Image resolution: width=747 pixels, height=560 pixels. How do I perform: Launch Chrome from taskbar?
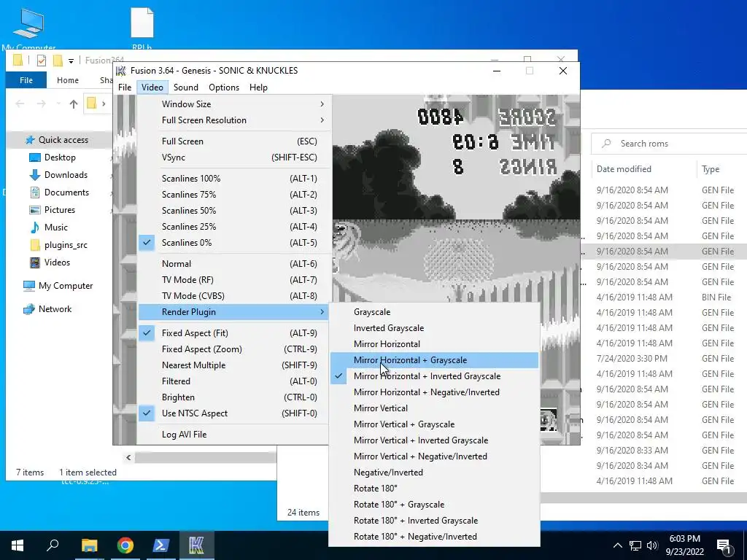coord(125,545)
